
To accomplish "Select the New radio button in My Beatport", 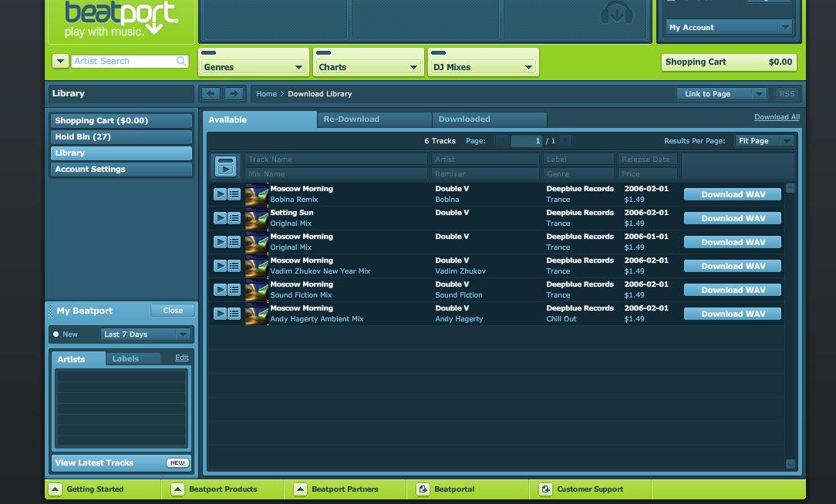I will coord(56,334).
